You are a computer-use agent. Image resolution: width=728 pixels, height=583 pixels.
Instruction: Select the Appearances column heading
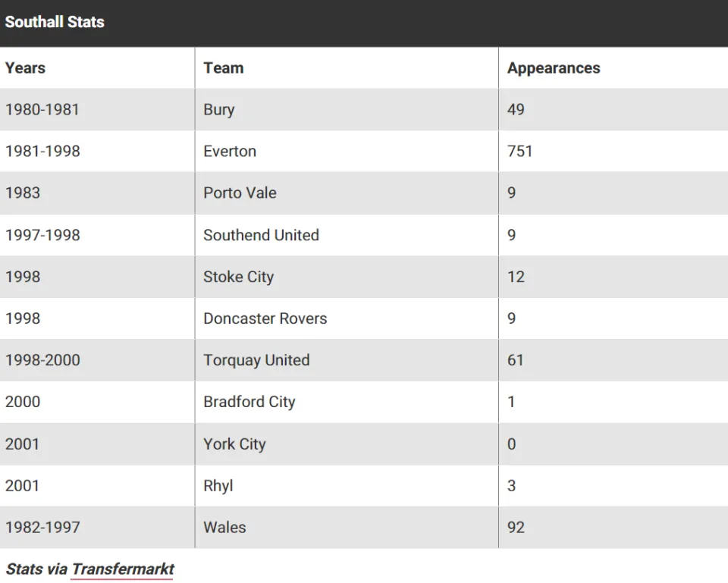pos(554,67)
